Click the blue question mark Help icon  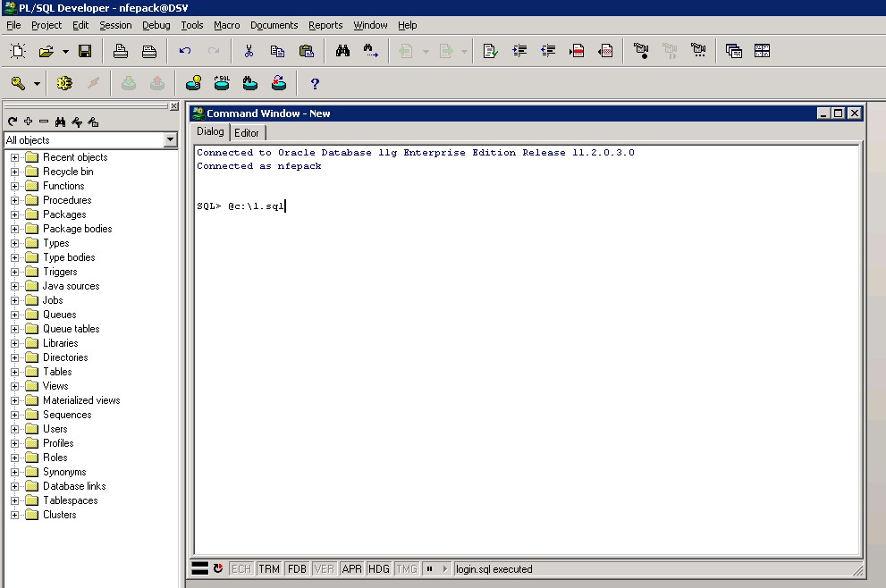coord(314,83)
